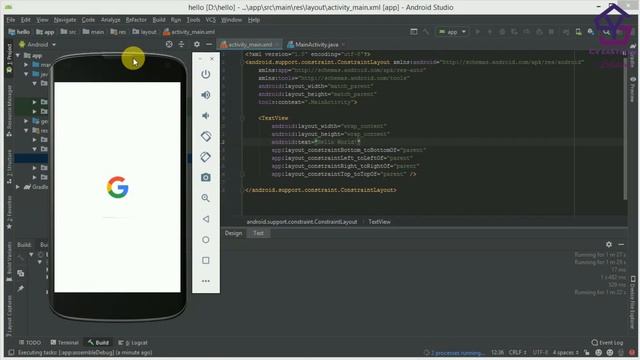This screenshot has height=360, width=640.
Task: Open the Run menu
Action: [176, 20]
